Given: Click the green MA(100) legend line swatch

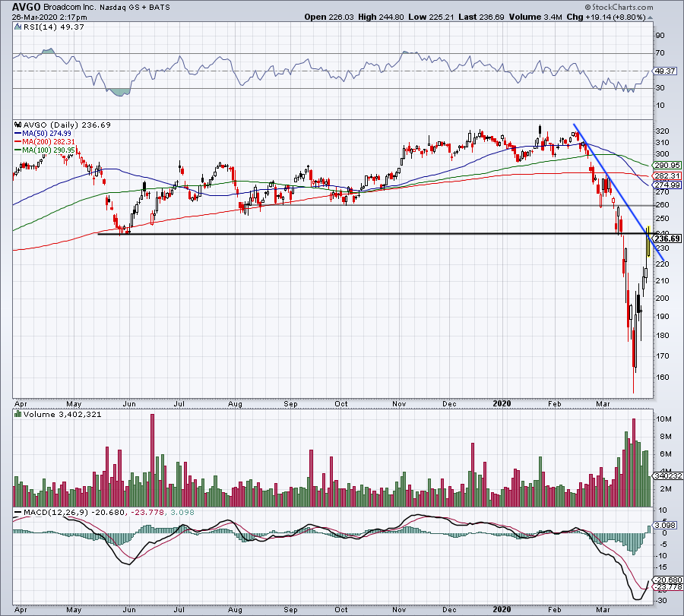Looking at the screenshot, I should [18, 150].
